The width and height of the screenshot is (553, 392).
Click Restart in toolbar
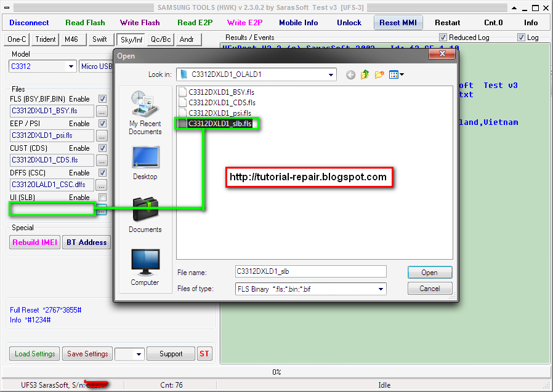tap(448, 23)
